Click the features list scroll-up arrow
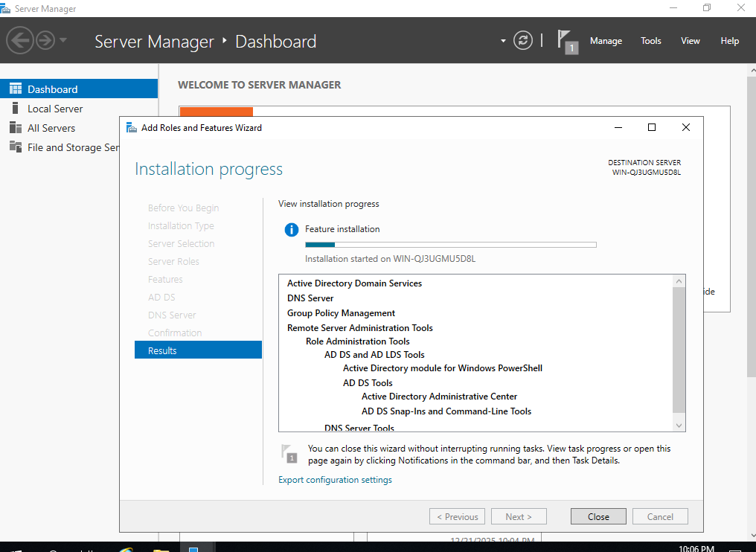 coord(679,281)
